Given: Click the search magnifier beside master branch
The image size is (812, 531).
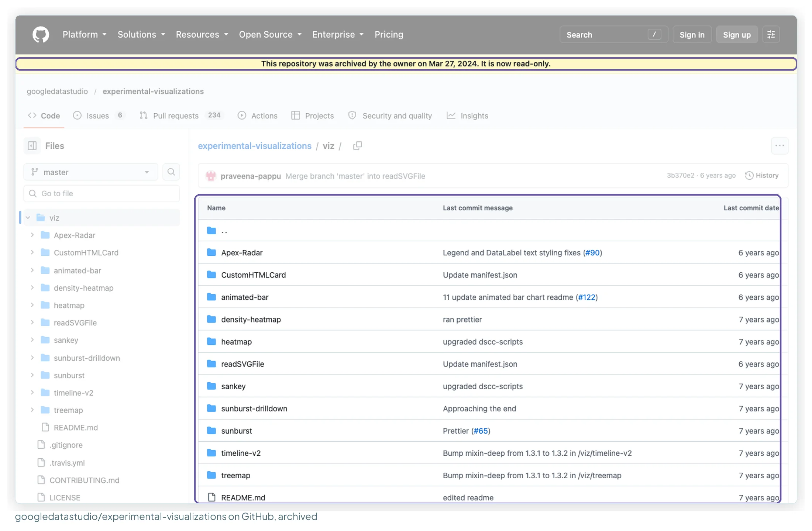Looking at the screenshot, I should [x=171, y=172].
